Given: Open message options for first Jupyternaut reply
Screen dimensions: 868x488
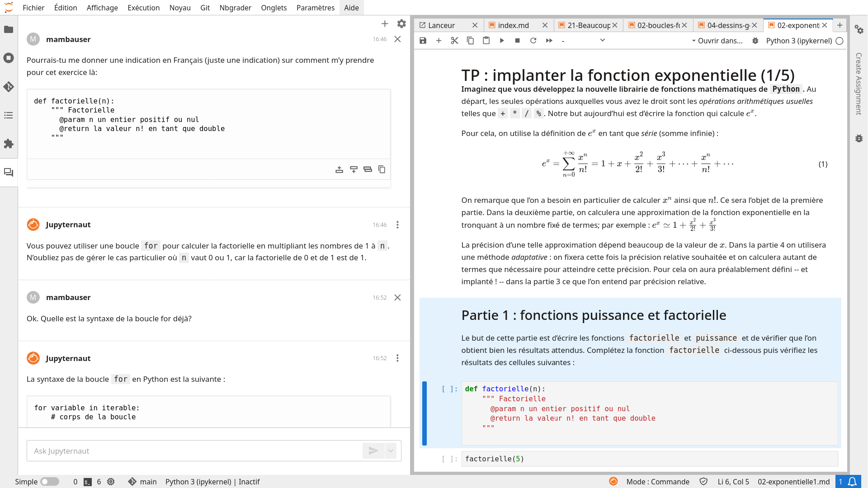Looking at the screenshot, I should pos(397,225).
